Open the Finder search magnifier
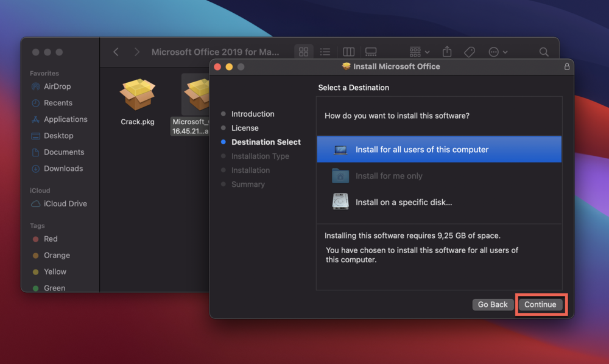 coord(544,52)
